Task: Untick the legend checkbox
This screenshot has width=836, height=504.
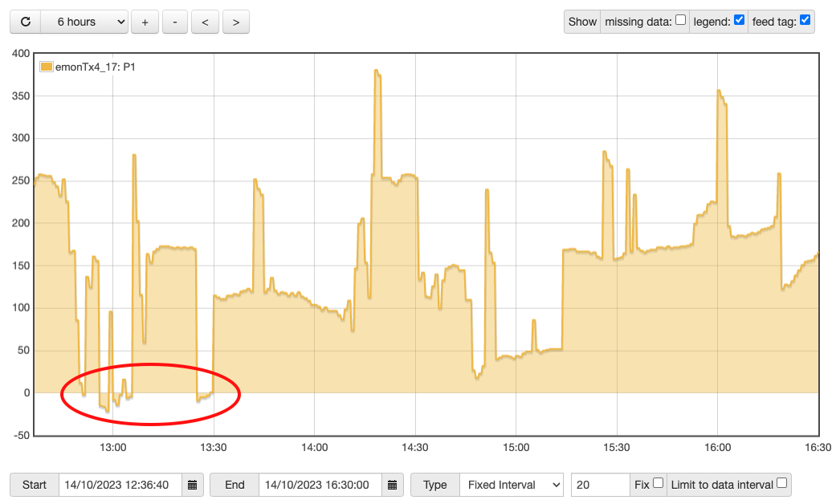Action: click(x=739, y=20)
